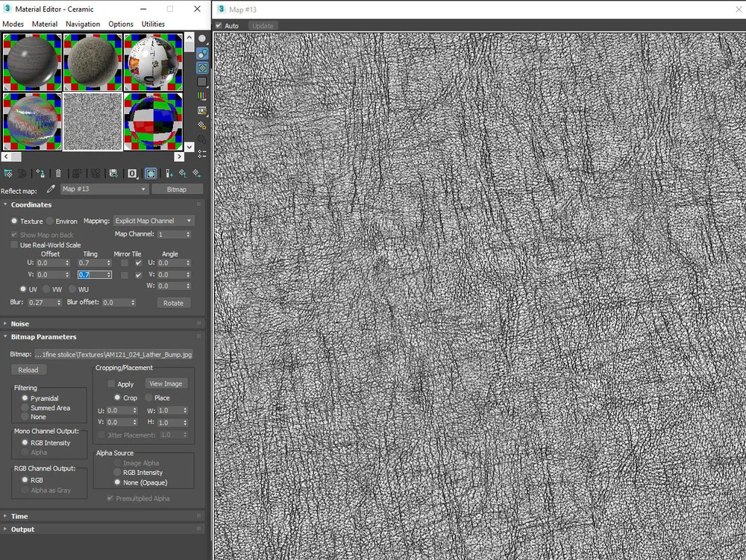
Task: Uncheck Auto in the Map #13 window
Action: (219, 25)
